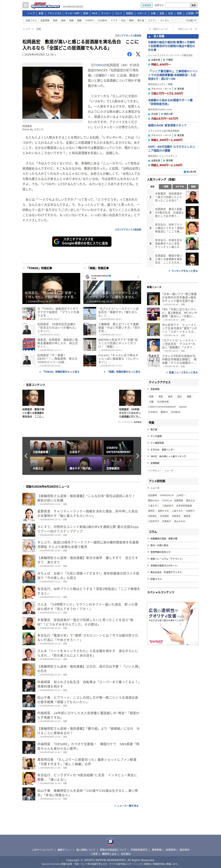Select the おすすめ ranking tab
The image size is (221, 868).
[180, 186]
